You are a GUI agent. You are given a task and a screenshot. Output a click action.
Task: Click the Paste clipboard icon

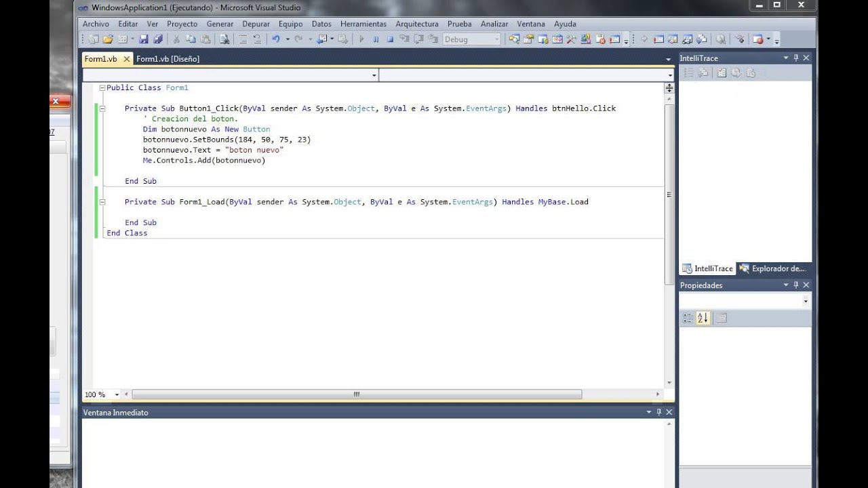(205, 39)
